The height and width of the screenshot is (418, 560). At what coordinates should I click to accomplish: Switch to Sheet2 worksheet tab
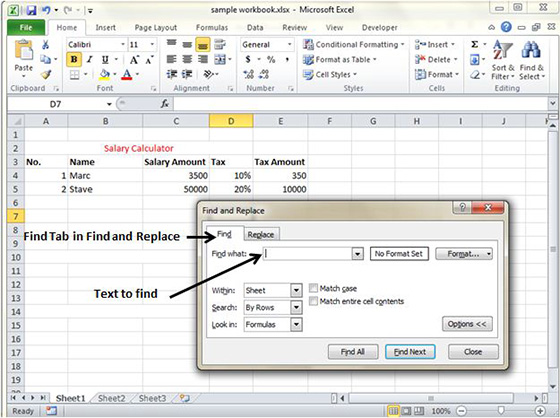tap(111, 398)
